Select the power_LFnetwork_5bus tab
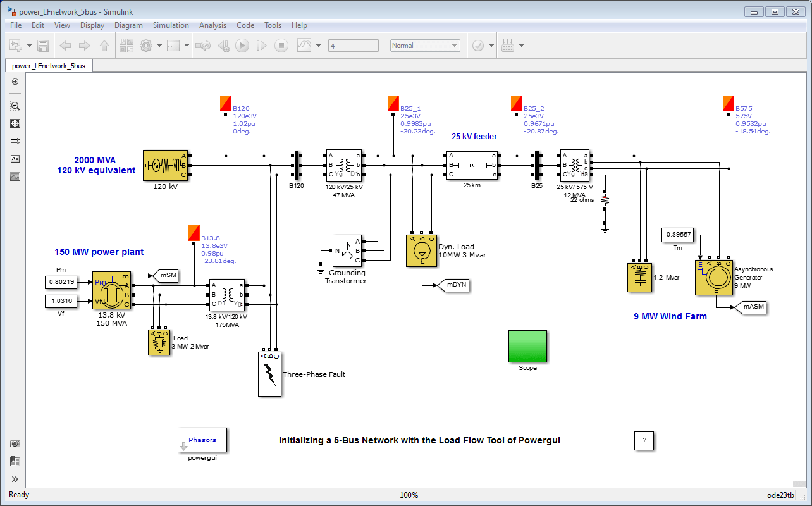The height and width of the screenshot is (506, 812). click(49, 66)
